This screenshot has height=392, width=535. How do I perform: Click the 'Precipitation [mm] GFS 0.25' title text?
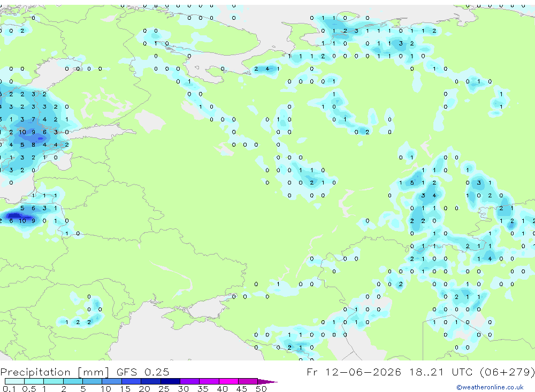(x=85, y=372)
